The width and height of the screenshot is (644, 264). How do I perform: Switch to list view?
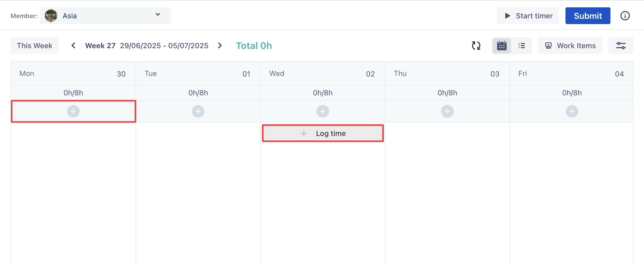[x=521, y=46]
